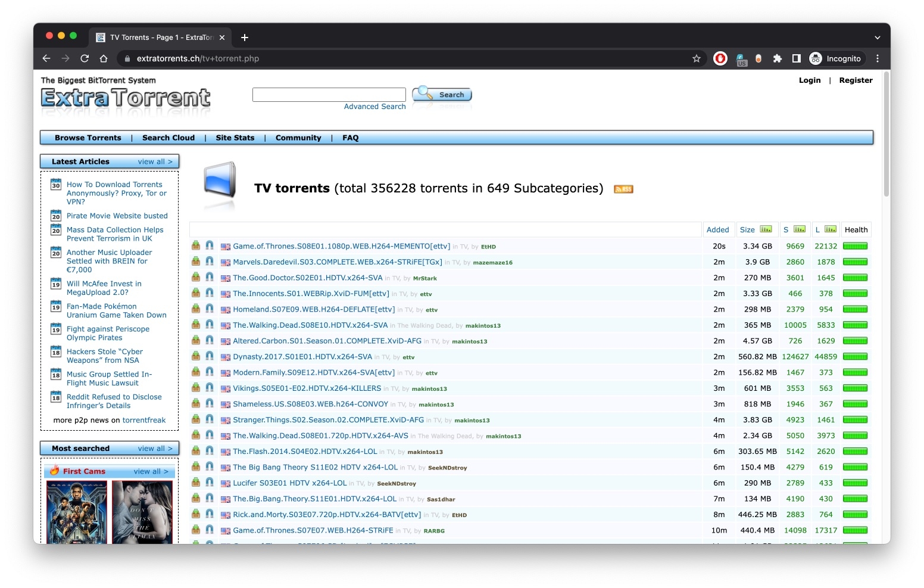Close the TV Torrents tab
The image size is (924, 588).
(x=222, y=37)
